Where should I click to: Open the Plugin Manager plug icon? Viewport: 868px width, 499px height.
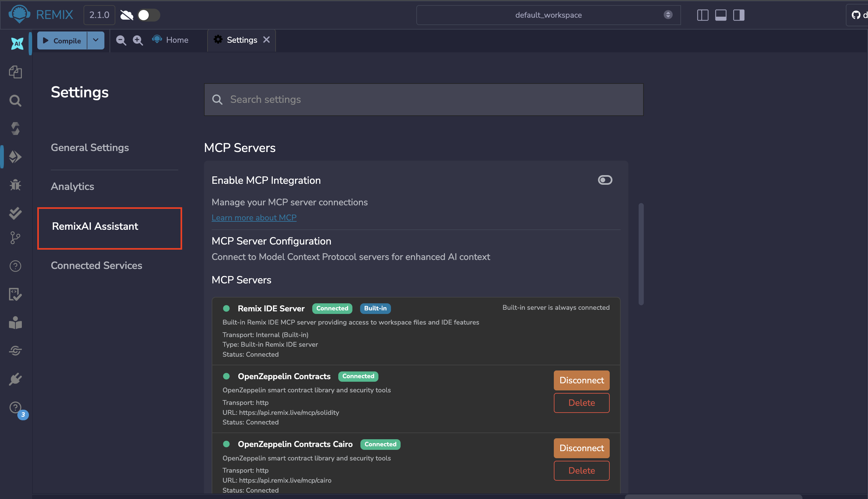pyautogui.click(x=15, y=379)
